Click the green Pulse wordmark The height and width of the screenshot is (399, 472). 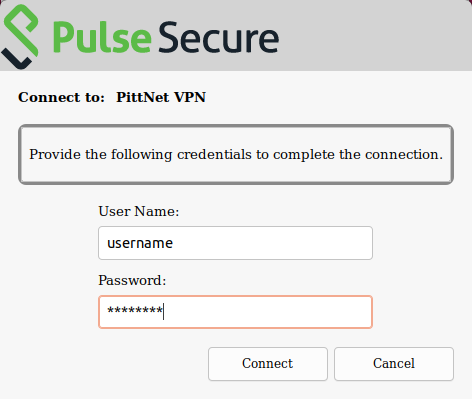(102, 37)
